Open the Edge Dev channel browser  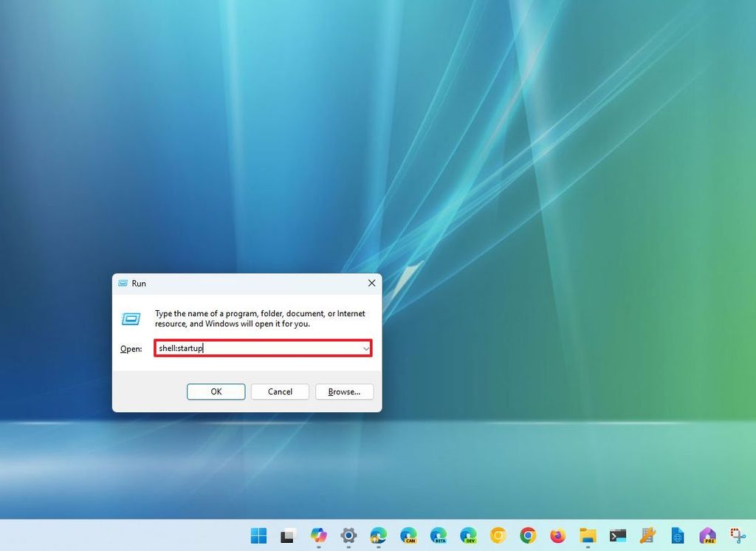(x=468, y=536)
